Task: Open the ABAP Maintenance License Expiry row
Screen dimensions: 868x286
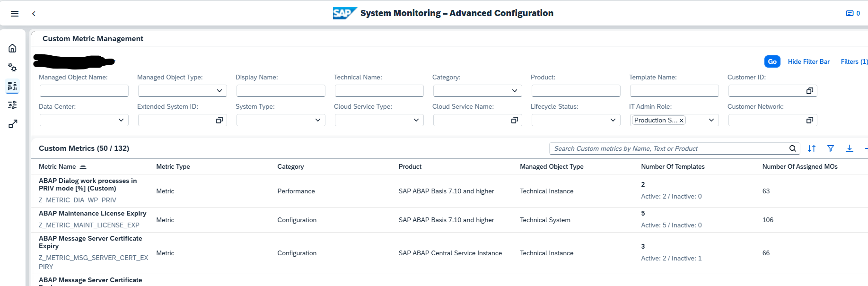Action: pyautogui.click(x=93, y=214)
